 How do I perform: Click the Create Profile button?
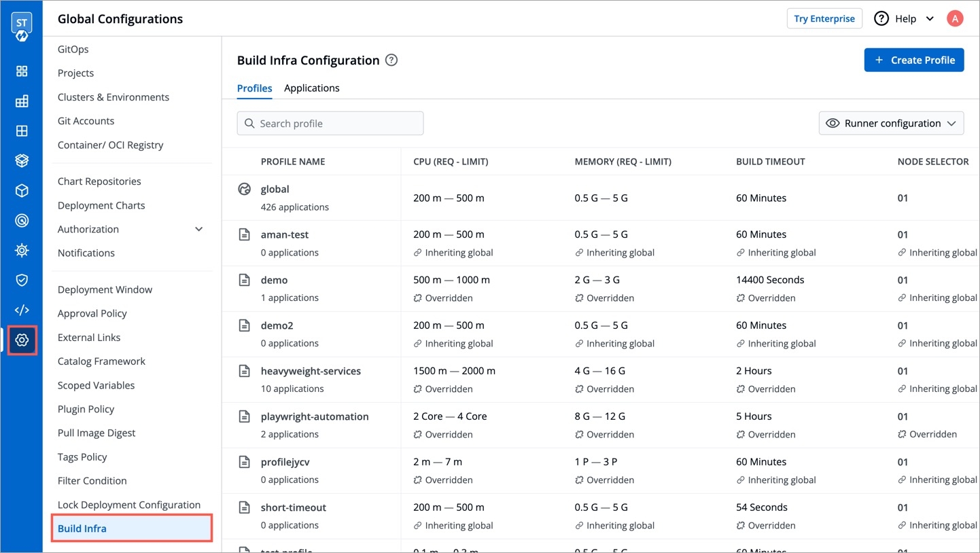coord(914,60)
